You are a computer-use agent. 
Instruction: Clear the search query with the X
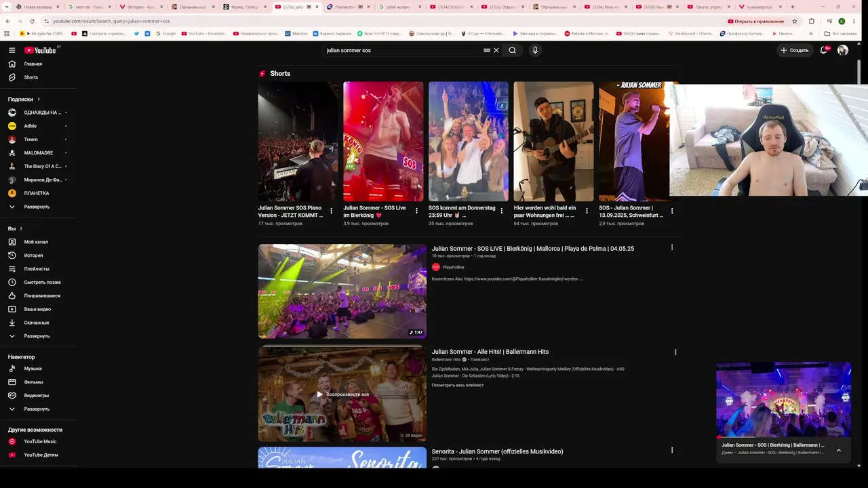(496, 50)
